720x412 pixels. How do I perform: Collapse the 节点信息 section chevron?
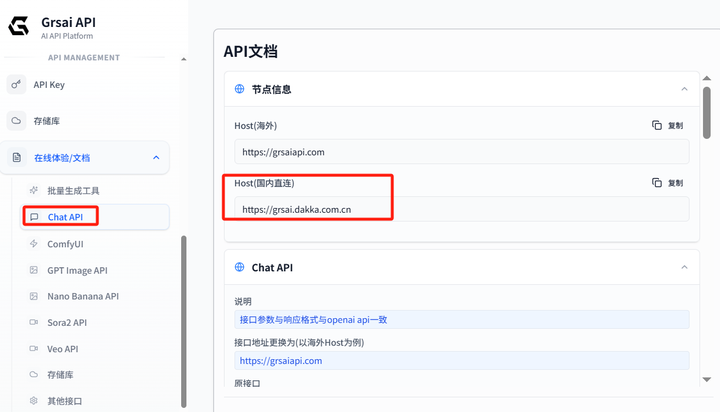coord(684,89)
